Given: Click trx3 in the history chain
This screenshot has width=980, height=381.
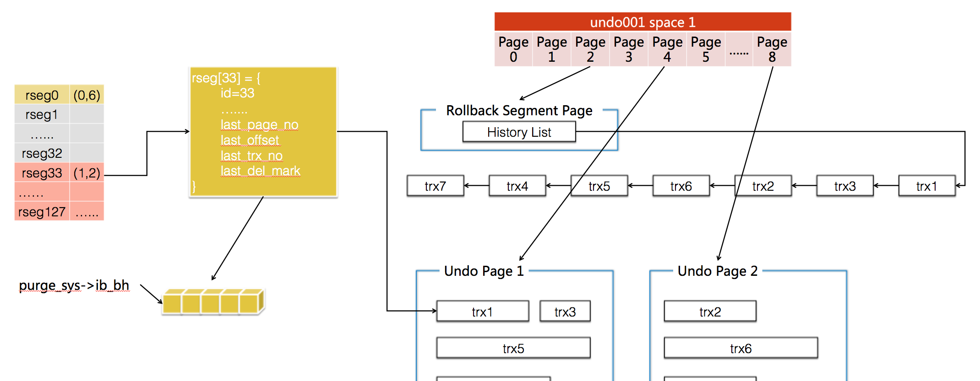Looking at the screenshot, I should pos(845,186).
